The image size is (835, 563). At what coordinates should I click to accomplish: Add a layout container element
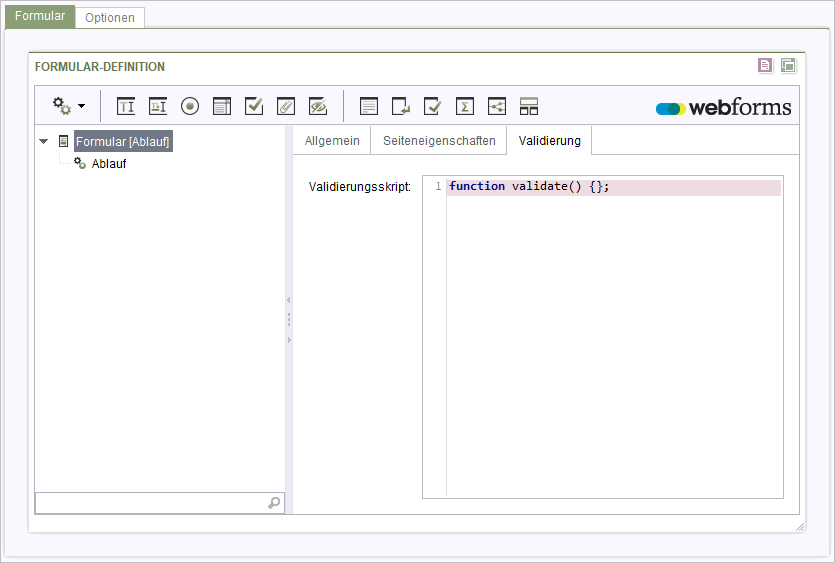click(x=529, y=106)
